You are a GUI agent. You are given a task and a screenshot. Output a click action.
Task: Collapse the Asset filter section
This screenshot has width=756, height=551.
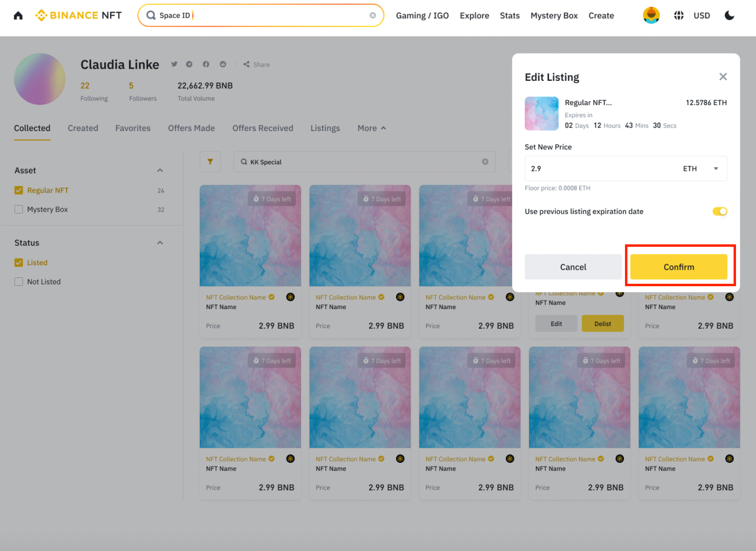[x=160, y=170]
